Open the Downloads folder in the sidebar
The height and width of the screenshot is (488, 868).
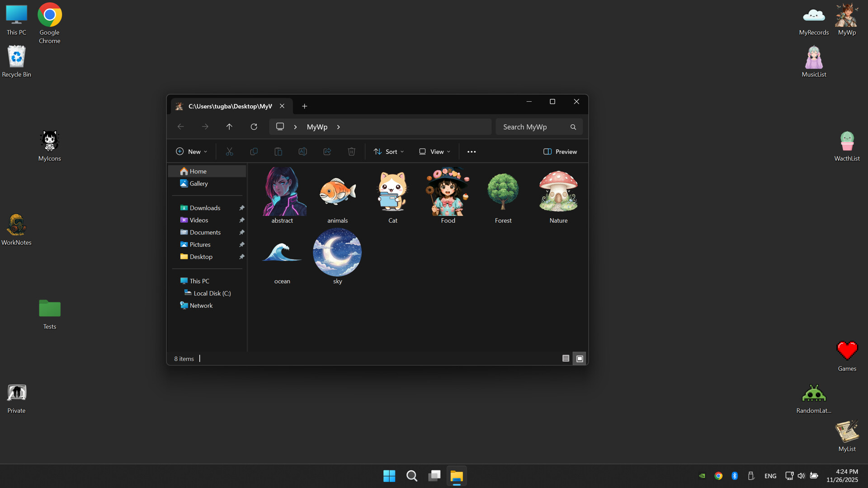[x=204, y=207]
